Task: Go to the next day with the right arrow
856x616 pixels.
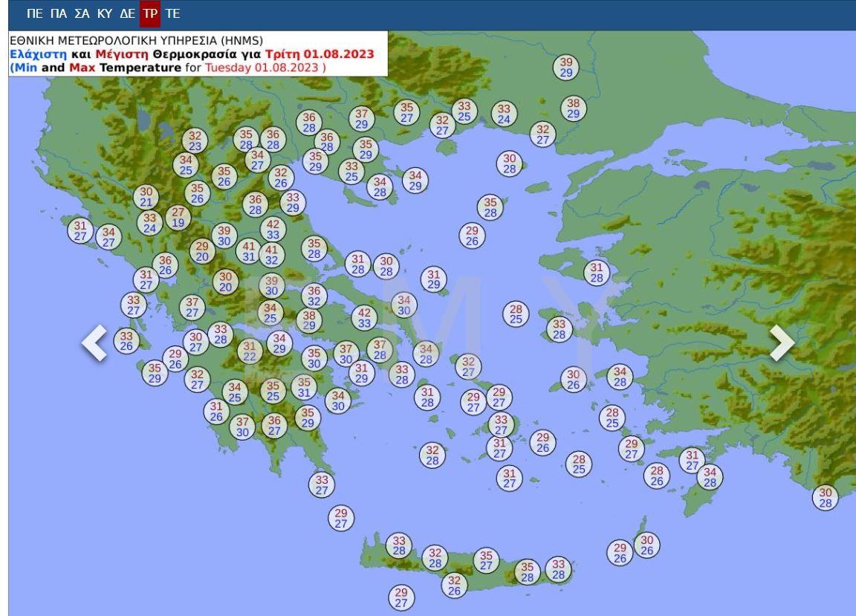Action: [x=782, y=343]
